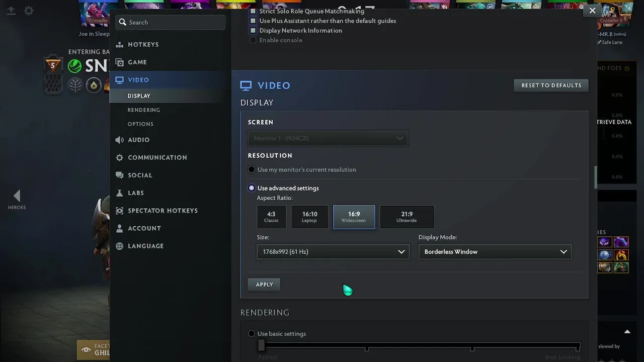Choose 4:3 Classic aspect ratio
This screenshot has width=644, height=362.
[x=271, y=217]
